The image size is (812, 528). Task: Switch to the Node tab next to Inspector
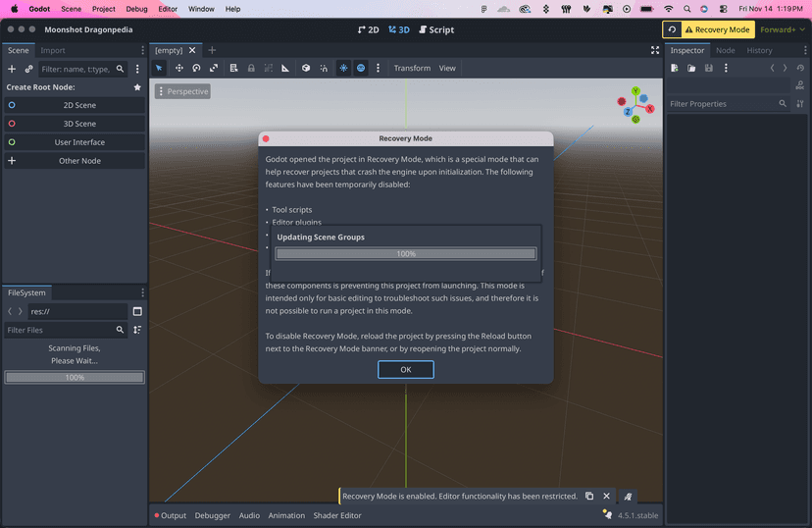(725, 50)
